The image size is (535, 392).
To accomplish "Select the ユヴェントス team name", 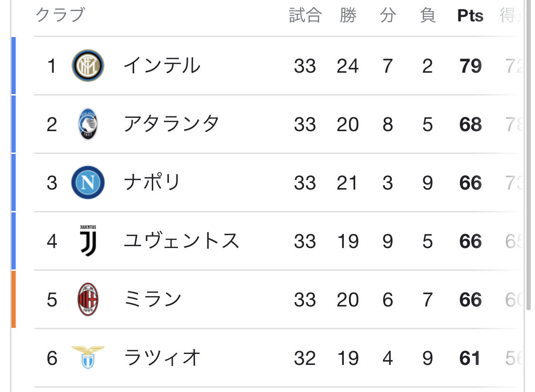I will (x=181, y=241).
